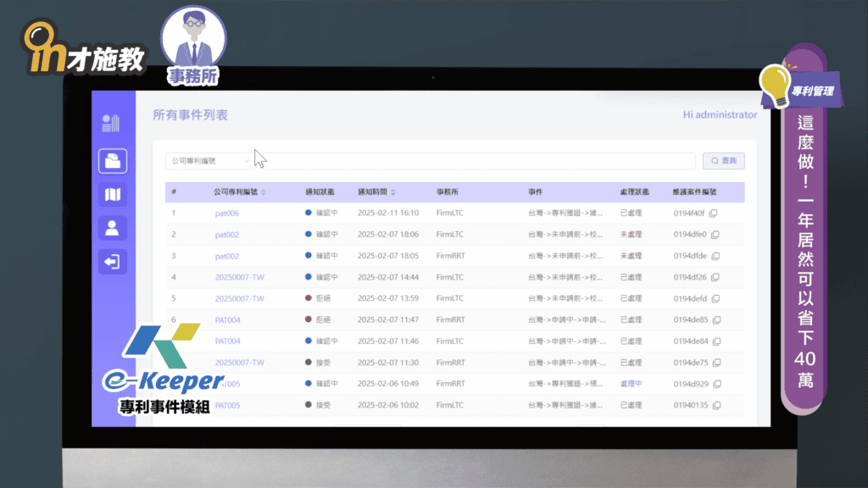Click the 處理中 status in row 9
Image resolution: width=868 pixels, height=488 pixels.
tap(631, 384)
